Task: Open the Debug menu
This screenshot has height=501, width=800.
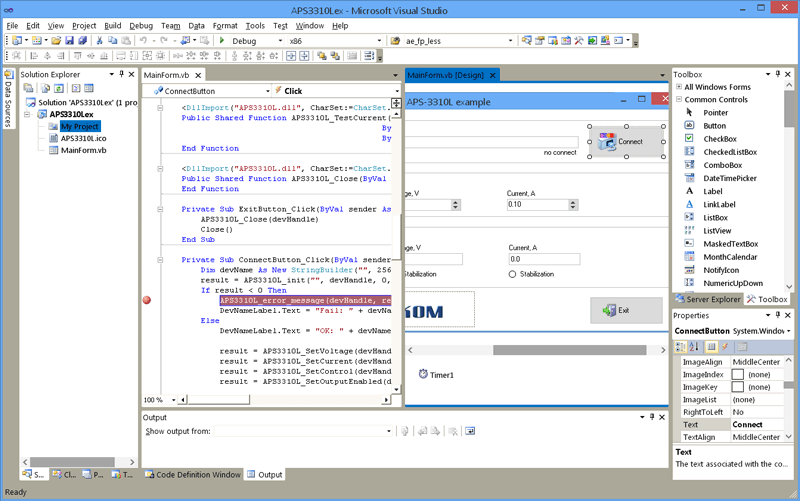Action: click(141, 26)
